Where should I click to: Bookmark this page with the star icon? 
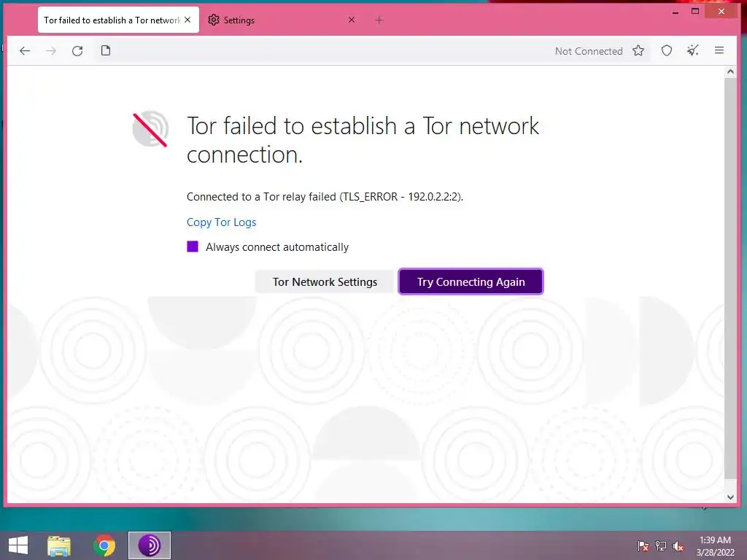[x=638, y=50]
